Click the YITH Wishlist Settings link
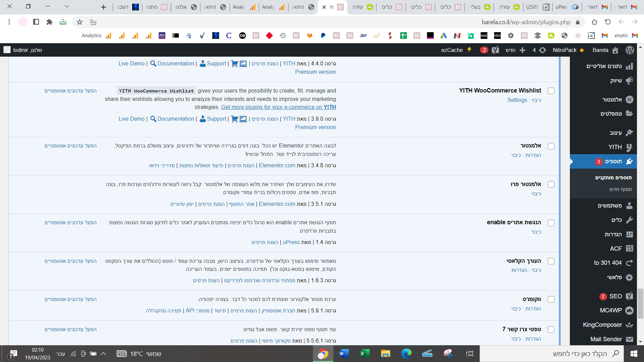The height and width of the screenshot is (362, 644). (517, 100)
